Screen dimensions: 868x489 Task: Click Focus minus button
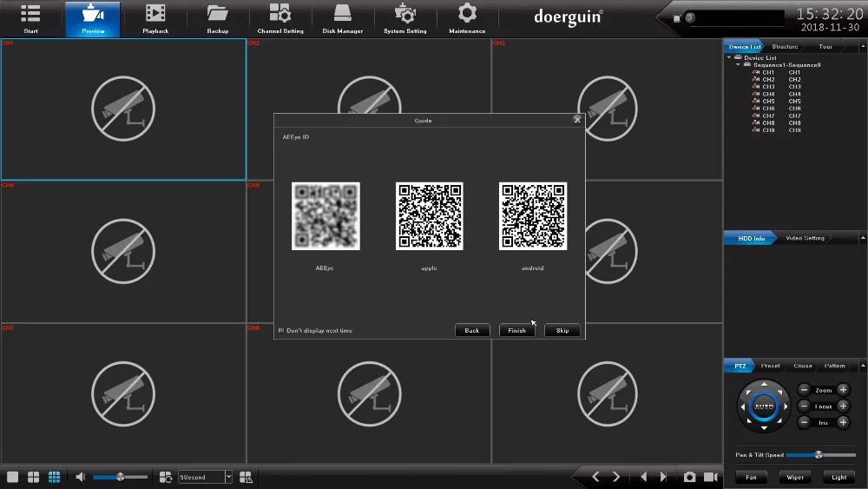(x=805, y=406)
